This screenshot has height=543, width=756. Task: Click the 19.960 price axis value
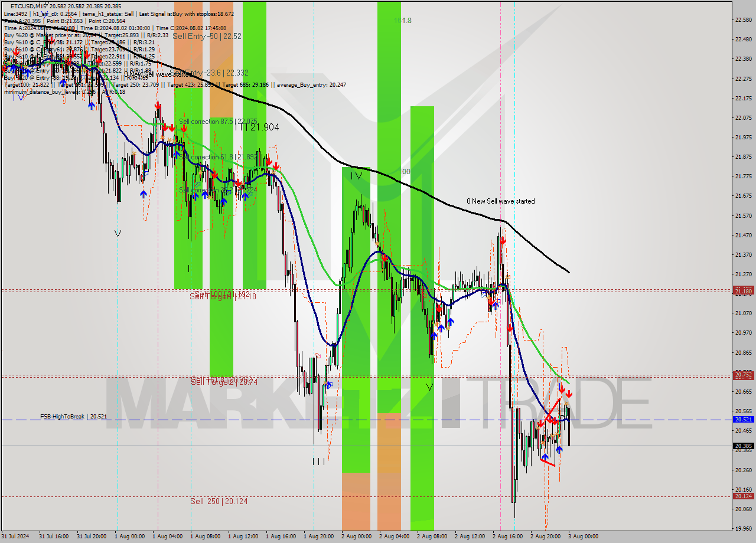point(743,529)
